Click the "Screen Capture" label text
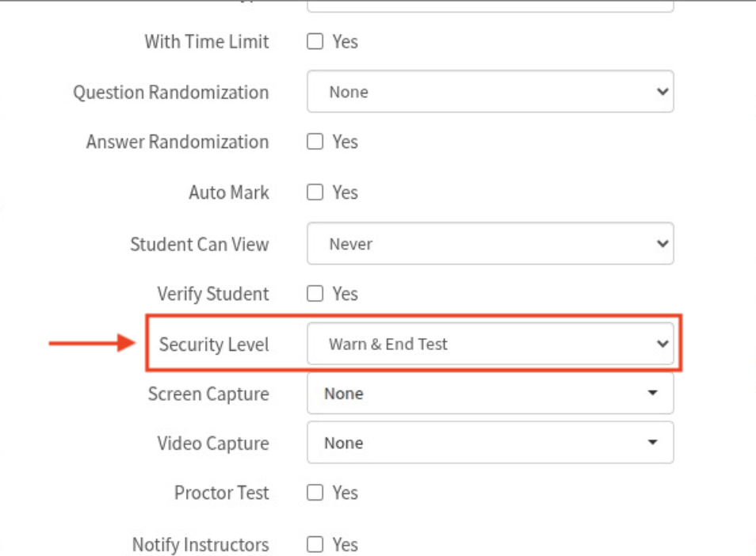 (208, 394)
